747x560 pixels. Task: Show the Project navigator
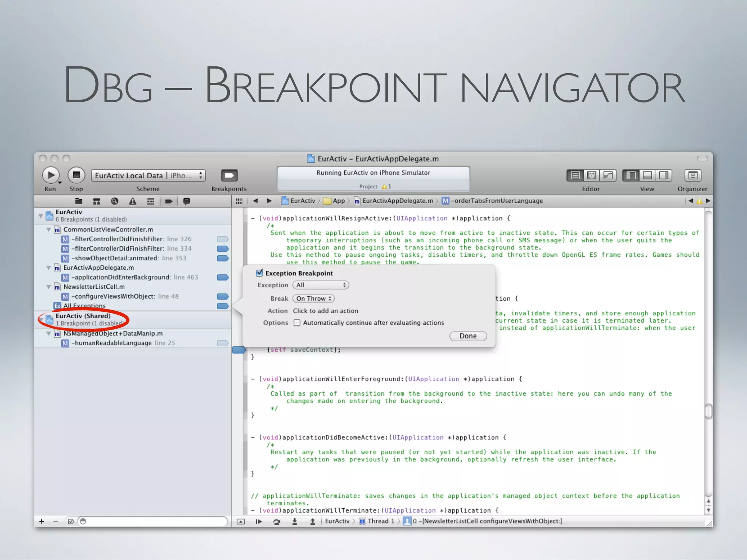pyautogui.click(x=78, y=201)
